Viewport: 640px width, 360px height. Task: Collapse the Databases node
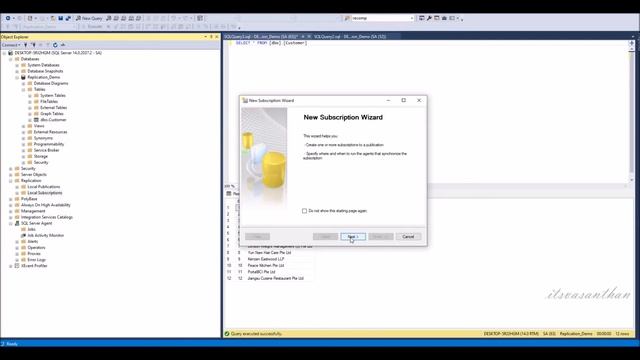click(x=11, y=59)
